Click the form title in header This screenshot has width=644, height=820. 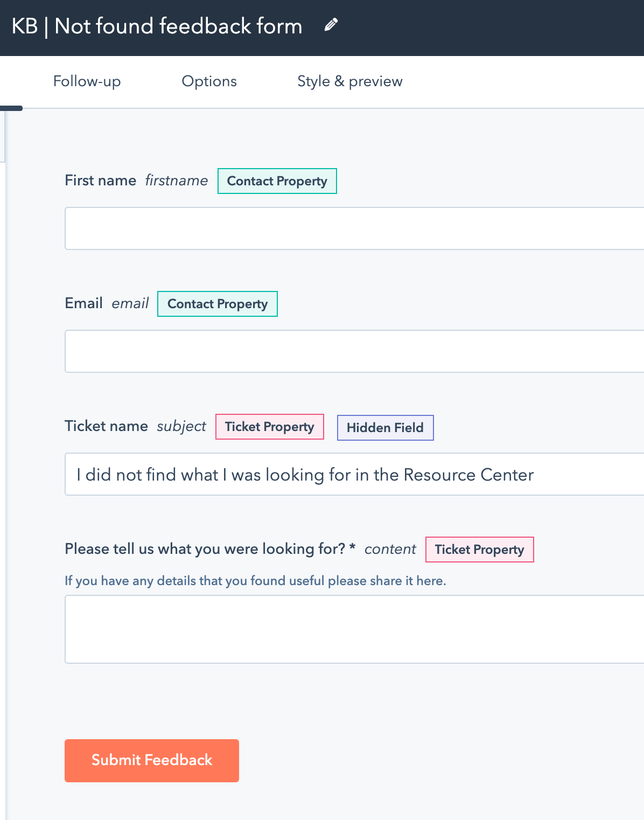[x=157, y=26]
